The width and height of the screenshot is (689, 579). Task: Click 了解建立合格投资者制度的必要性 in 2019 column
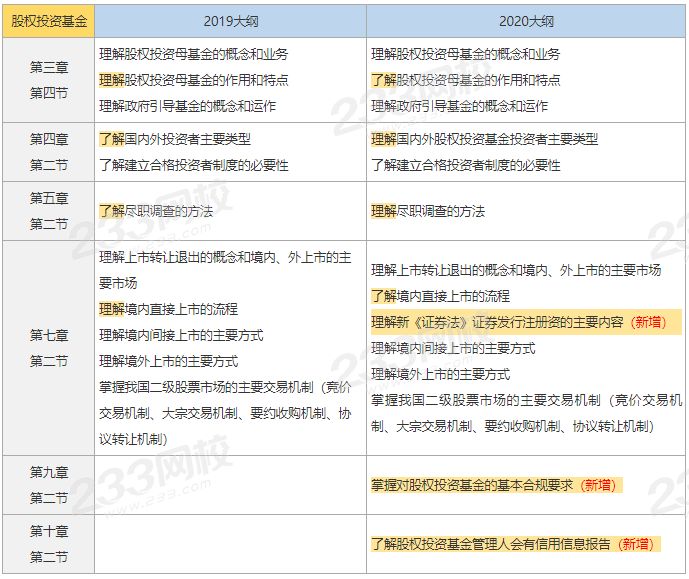(x=194, y=165)
